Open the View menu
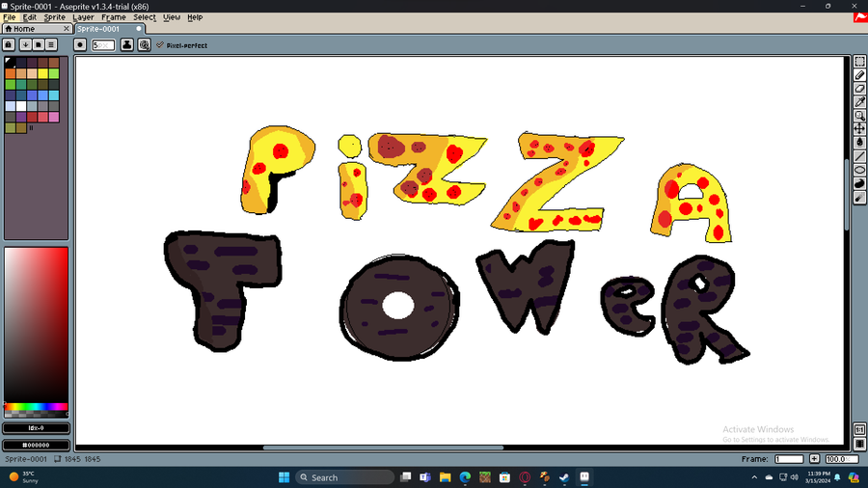The width and height of the screenshot is (868, 488). pos(172,17)
